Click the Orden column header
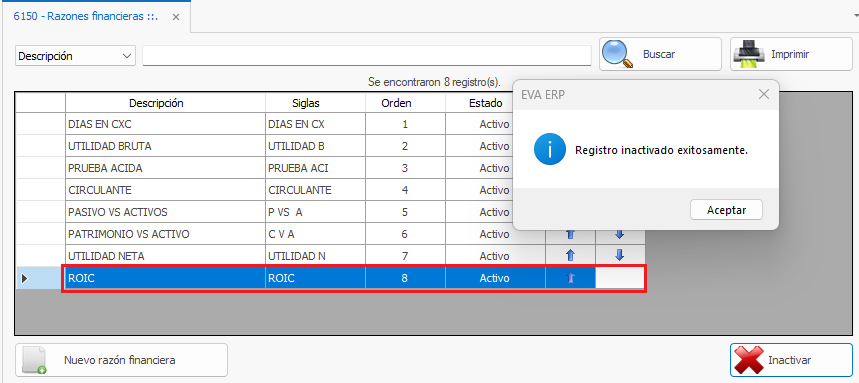 pyautogui.click(x=405, y=103)
